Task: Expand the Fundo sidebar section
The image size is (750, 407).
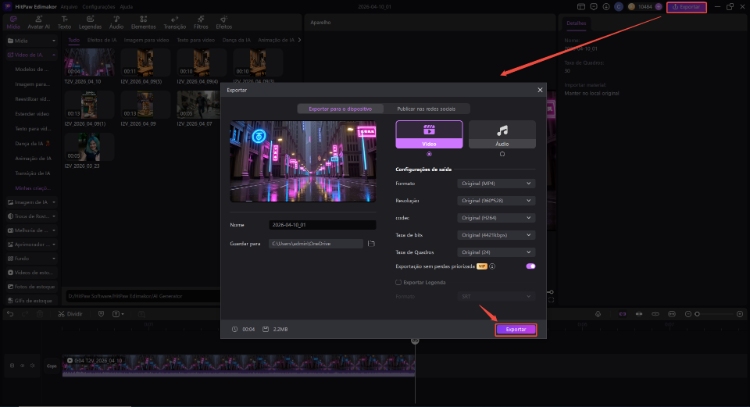Action: pyautogui.click(x=32, y=258)
